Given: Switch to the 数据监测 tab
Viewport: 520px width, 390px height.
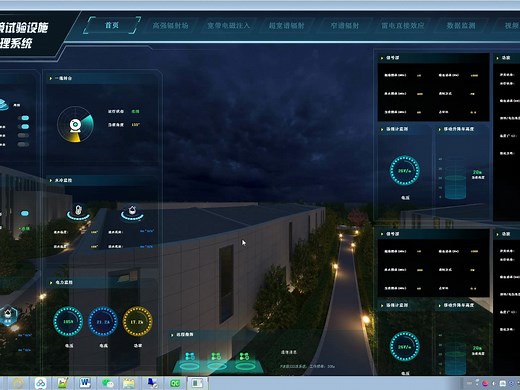Looking at the screenshot, I should point(461,25).
